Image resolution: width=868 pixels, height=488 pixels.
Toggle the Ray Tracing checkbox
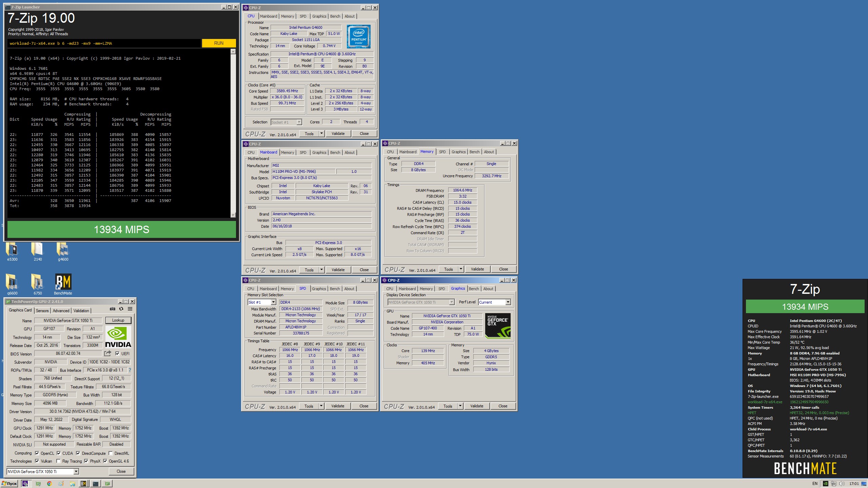(x=58, y=461)
